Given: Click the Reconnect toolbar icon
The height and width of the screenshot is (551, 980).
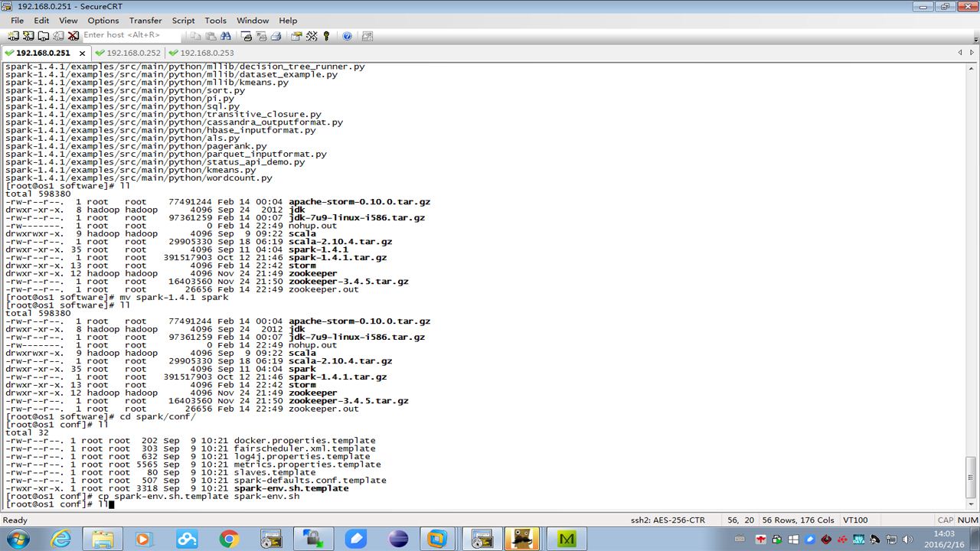Looking at the screenshot, I should pyautogui.click(x=59, y=36).
